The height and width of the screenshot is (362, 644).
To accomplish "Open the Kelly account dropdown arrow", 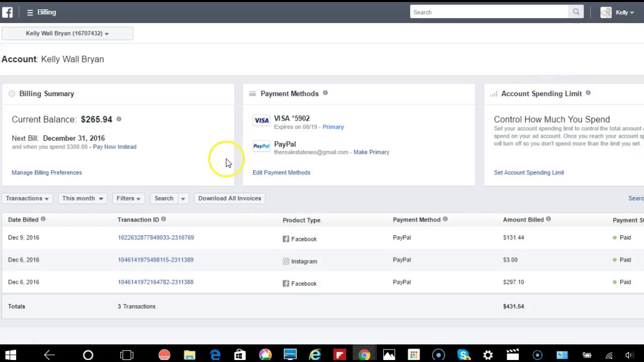I will point(632,13).
